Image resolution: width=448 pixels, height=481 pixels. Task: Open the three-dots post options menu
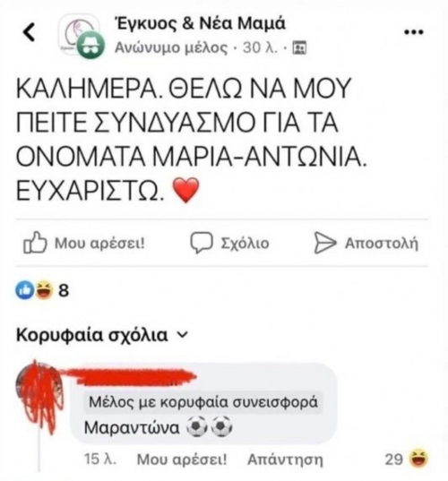(x=414, y=32)
